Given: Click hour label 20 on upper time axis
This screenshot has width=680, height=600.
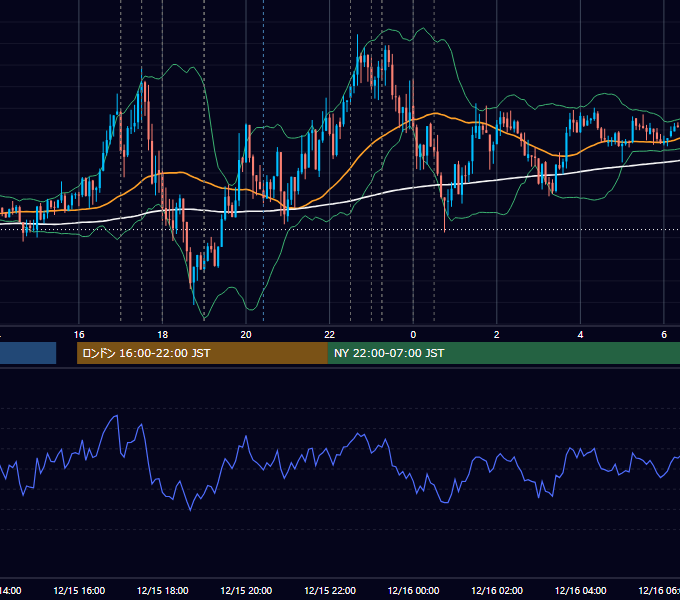Looking at the screenshot, I should tap(246, 335).
